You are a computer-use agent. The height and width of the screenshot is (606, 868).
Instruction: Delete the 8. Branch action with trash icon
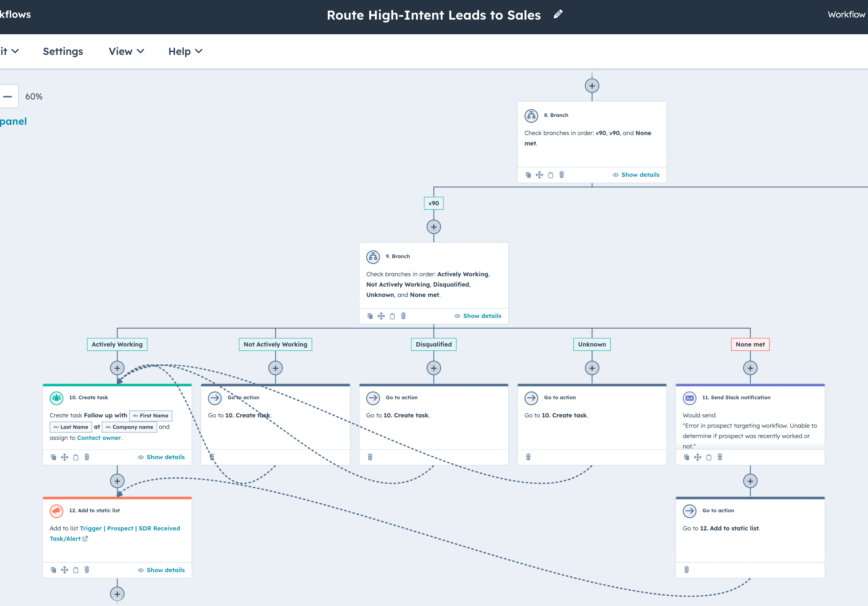coord(561,175)
